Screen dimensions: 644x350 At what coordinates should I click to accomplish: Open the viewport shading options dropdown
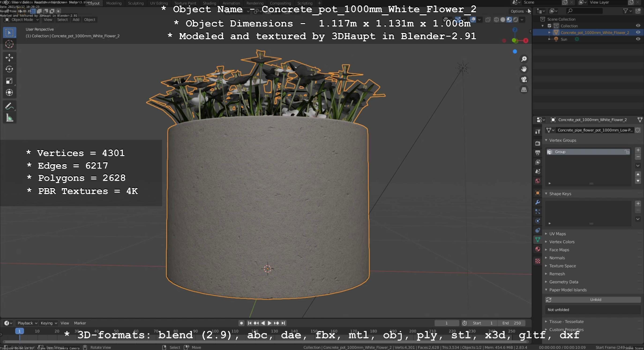point(522,20)
